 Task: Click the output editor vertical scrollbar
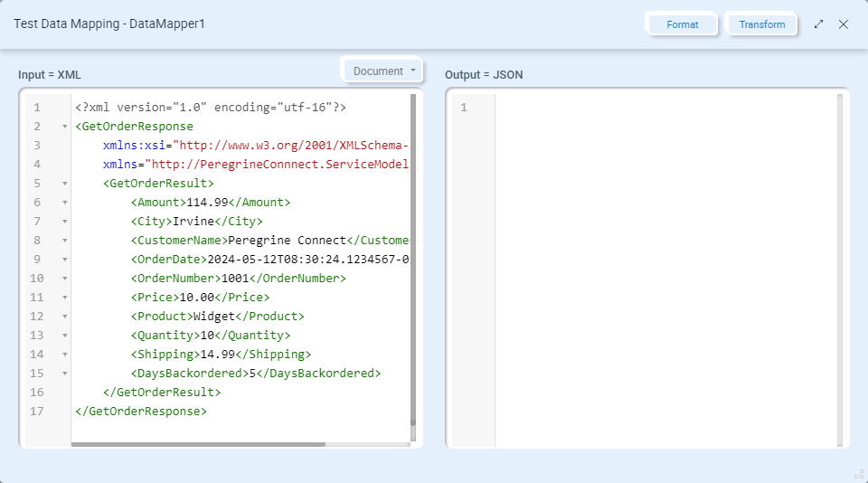pyautogui.click(x=840, y=270)
